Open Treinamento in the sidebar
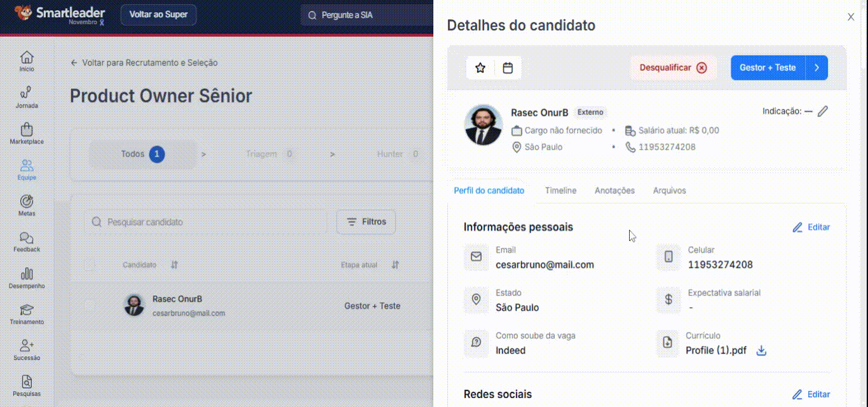 27,314
